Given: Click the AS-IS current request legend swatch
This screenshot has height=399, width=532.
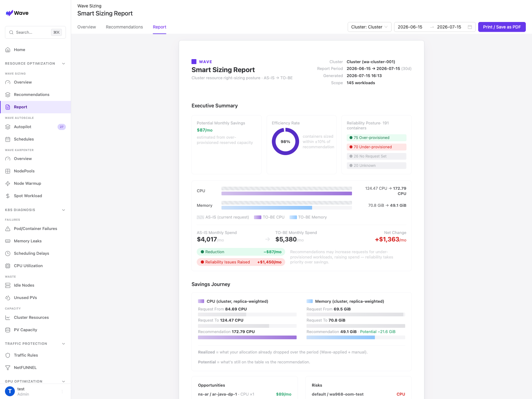Looking at the screenshot, I should (200, 217).
